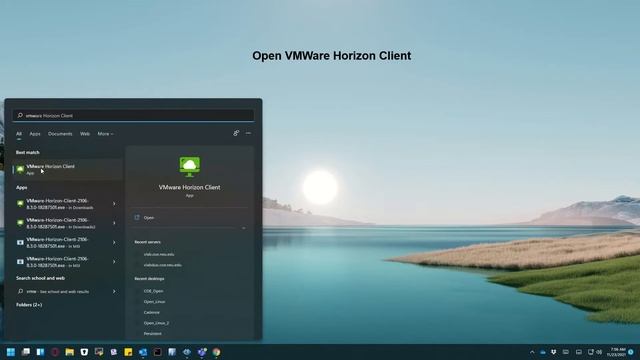This screenshot has width=640, height=360.
Task: Open the Open_Linux_2 recent desktop
Action: [156, 323]
